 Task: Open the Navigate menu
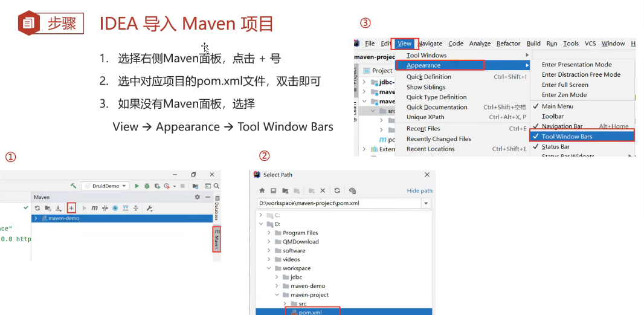point(430,44)
